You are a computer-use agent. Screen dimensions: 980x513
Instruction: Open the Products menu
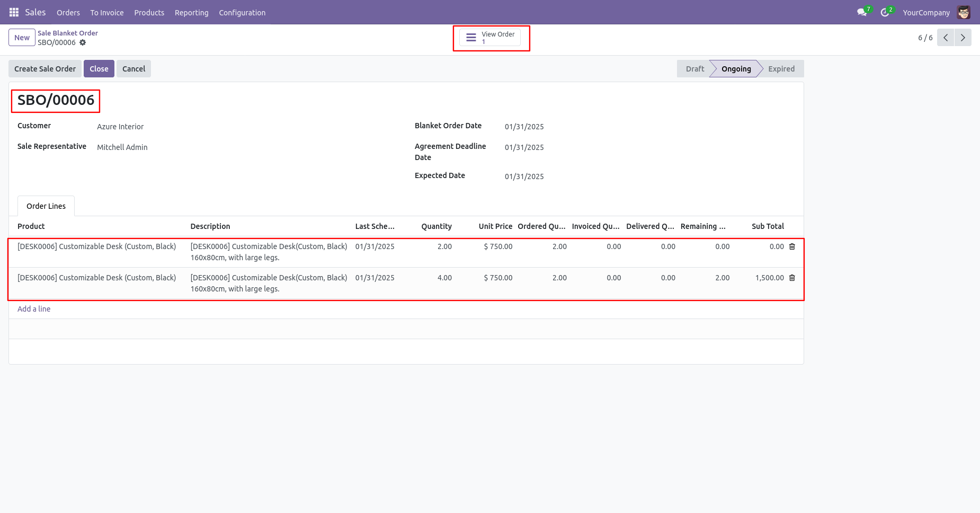(149, 12)
